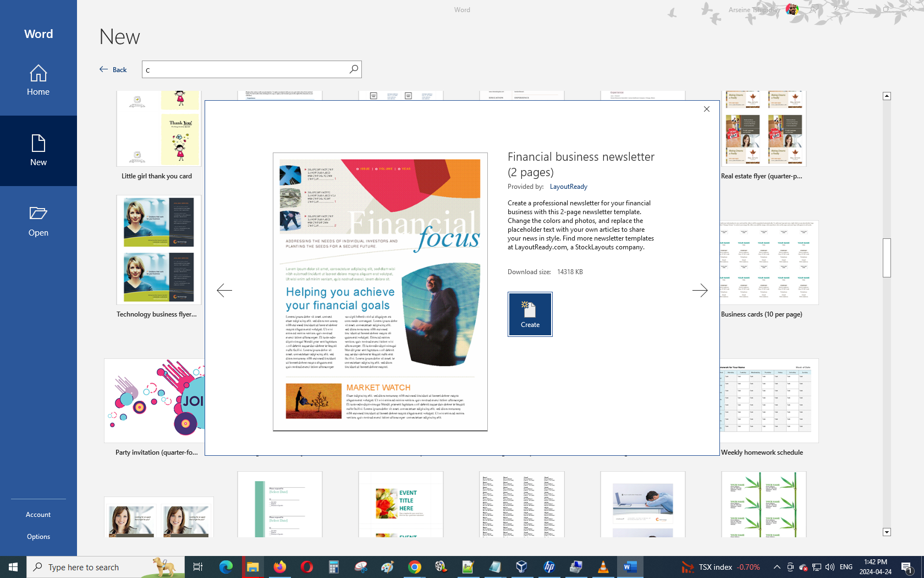Click the search magnifier icon
The width and height of the screenshot is (924, 578).
[x=354, y=69]
